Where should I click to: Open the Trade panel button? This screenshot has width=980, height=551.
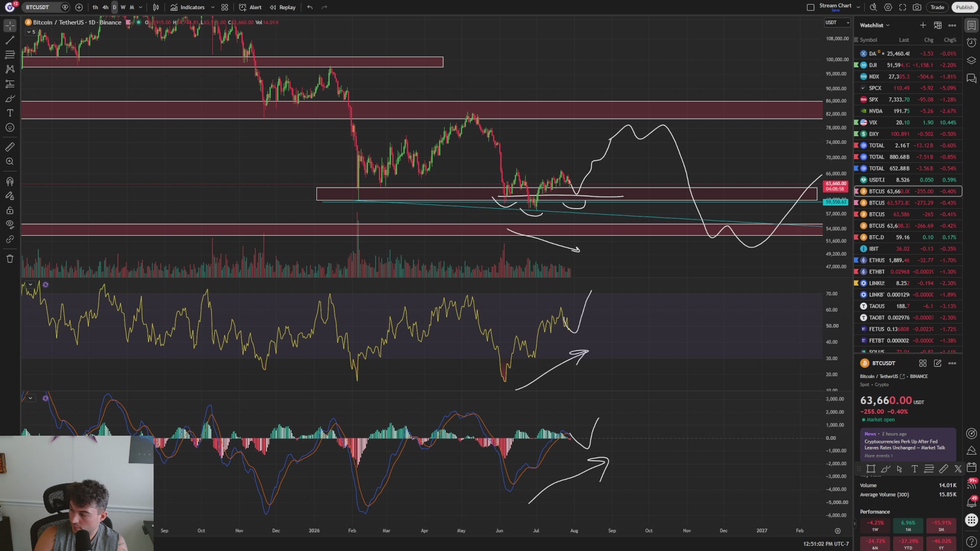(937, 7)
